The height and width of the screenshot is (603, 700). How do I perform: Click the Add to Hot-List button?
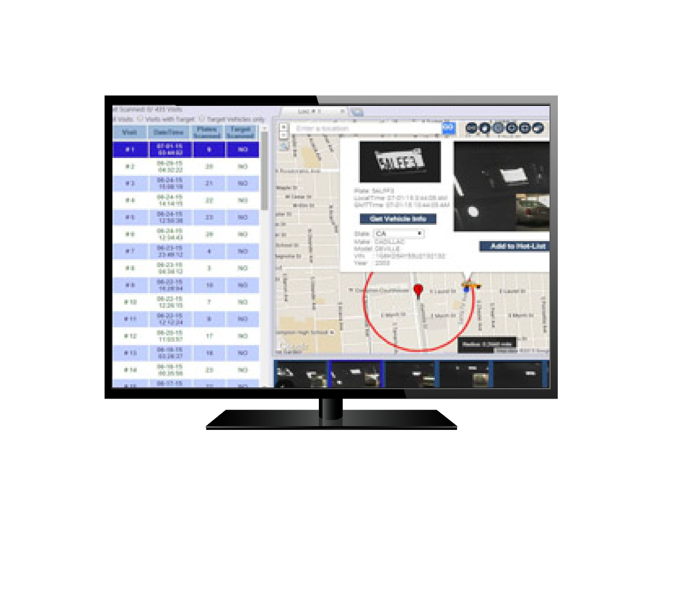tap(514, 246)
